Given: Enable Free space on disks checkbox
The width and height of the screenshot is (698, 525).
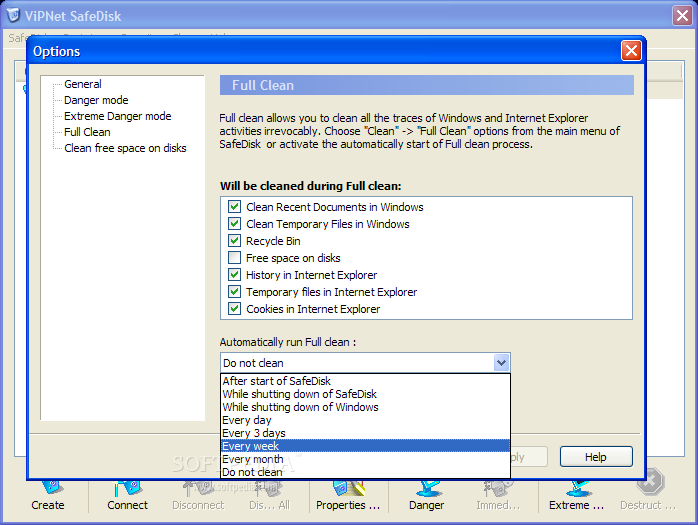Looking at the screenshot, I should (235, 257).
